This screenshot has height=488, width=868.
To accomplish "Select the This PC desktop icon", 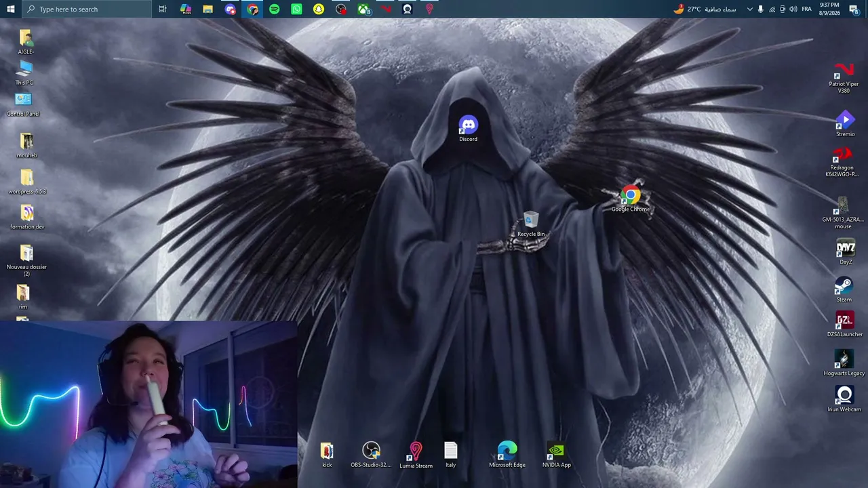I will coord(24,73).
